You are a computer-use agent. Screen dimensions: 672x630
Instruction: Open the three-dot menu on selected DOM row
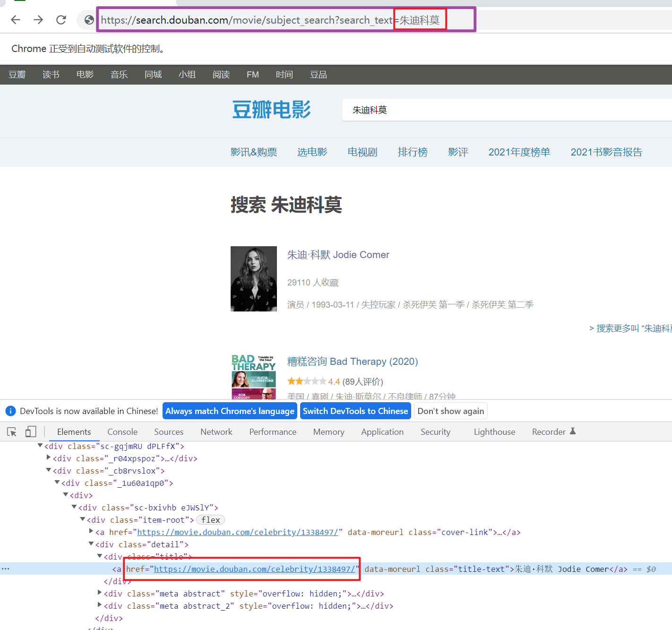[5, 569]
